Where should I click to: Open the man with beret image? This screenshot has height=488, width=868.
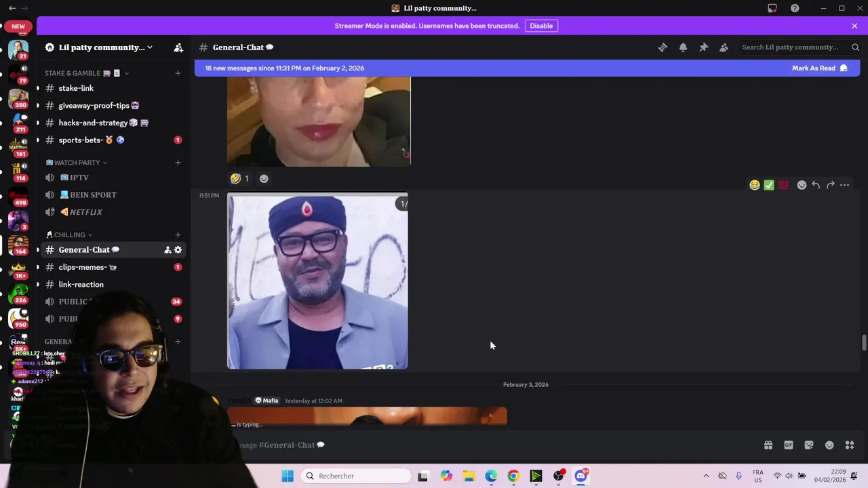317,281
